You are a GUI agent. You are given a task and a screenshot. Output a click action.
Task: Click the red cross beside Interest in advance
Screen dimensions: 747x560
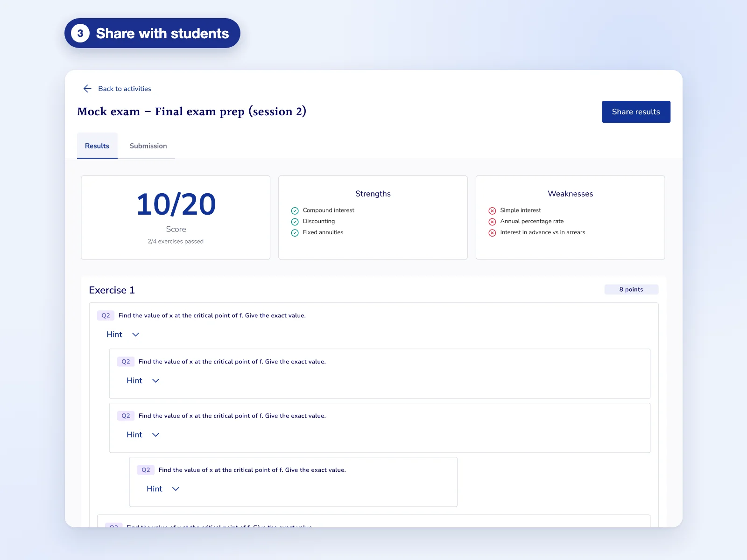pos(492,233)
